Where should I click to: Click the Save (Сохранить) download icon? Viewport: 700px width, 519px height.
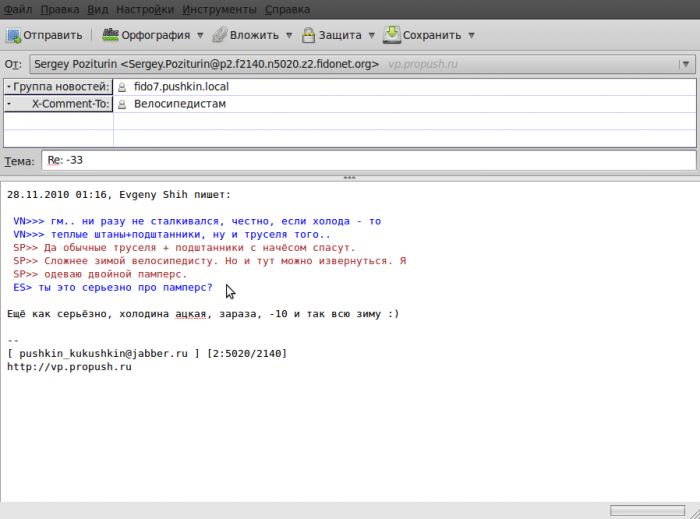pyautogui.click(x=392, y=34)
